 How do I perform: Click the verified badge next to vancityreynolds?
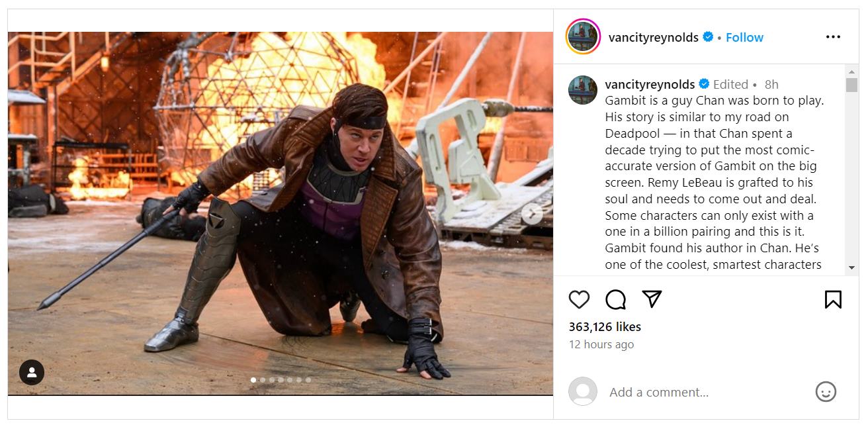[x=707, y=37]
